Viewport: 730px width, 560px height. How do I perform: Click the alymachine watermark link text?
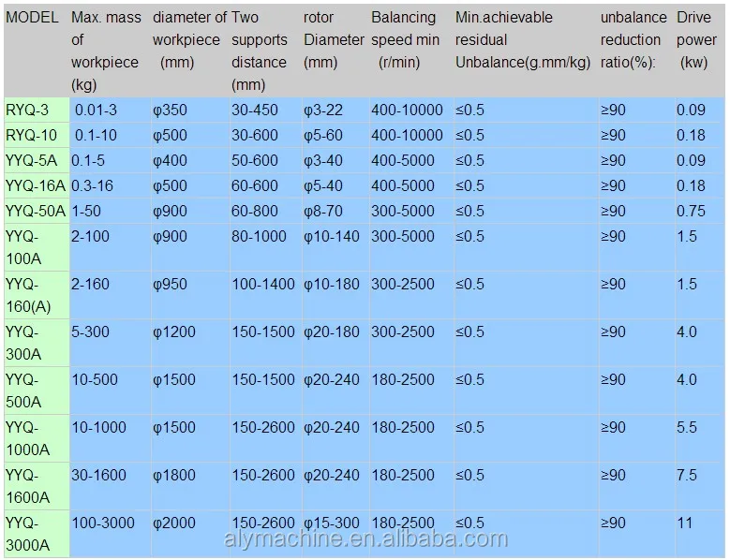(365, 539)
